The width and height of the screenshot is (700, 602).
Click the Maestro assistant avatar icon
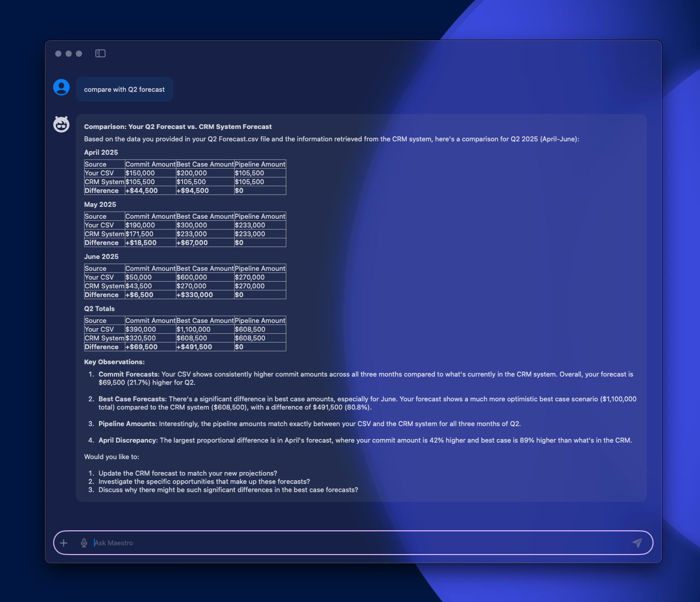coord(61,124)
